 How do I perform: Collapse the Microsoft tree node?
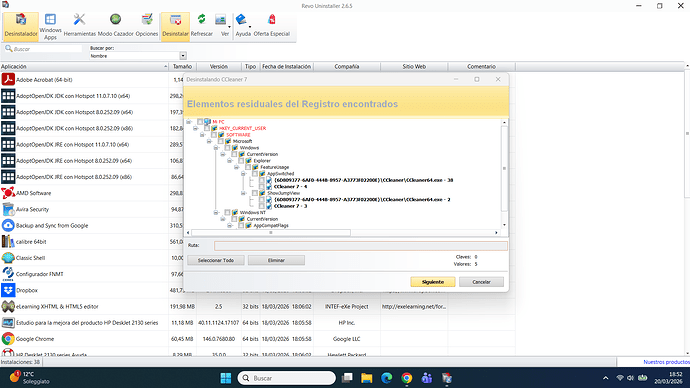[x=209, y=141]
